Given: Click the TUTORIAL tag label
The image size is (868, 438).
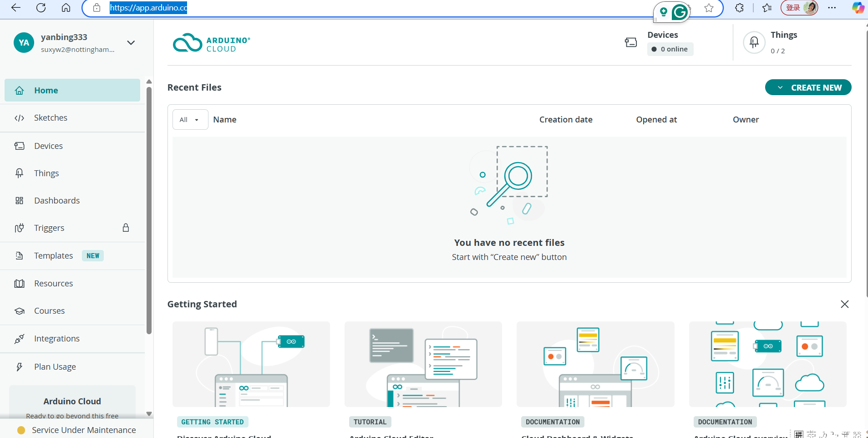Looking at the screenshot, I should [370, 422].
